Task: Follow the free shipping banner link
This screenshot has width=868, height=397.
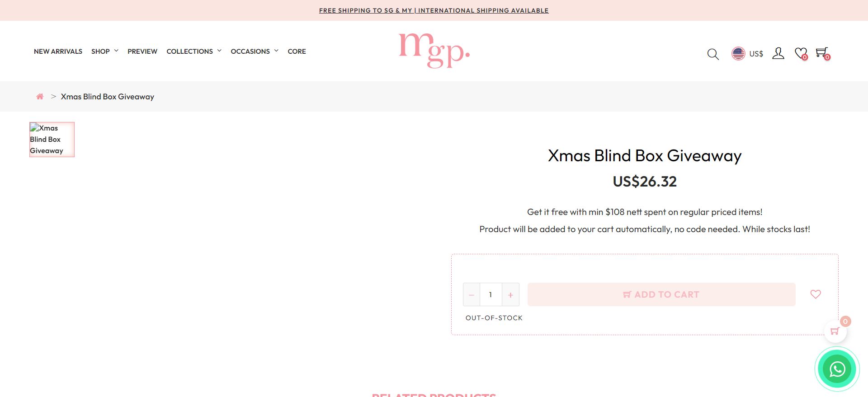Action: click(434, 10)
